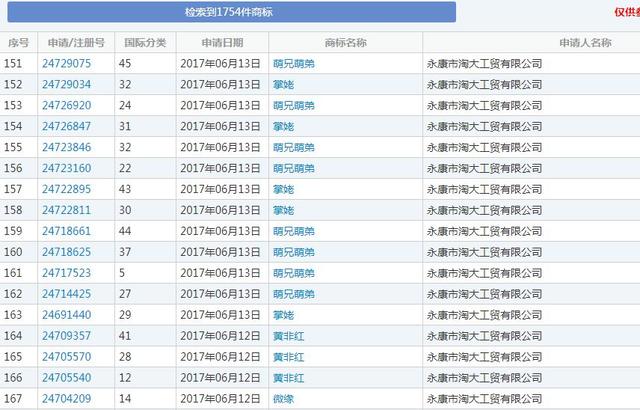This screenshot has height=410, width=640.
Task: Open registration number 24729075
Action: pyautogui.click(x=66, y=63)
